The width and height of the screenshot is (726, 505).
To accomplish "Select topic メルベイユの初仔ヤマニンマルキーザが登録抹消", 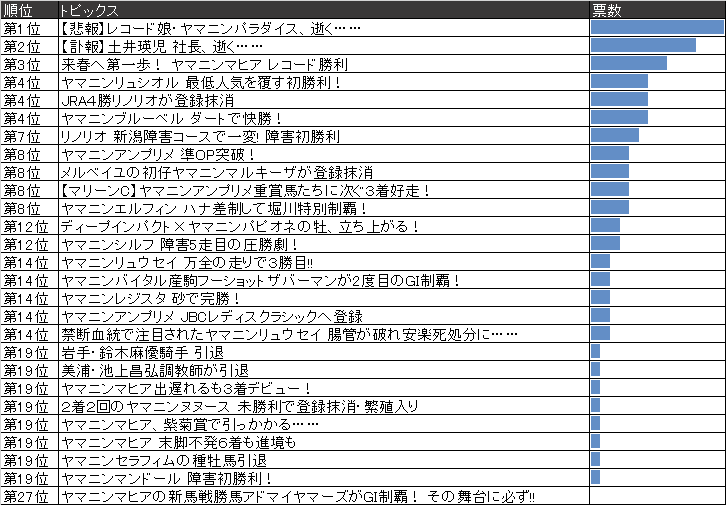I will (217, 173).
